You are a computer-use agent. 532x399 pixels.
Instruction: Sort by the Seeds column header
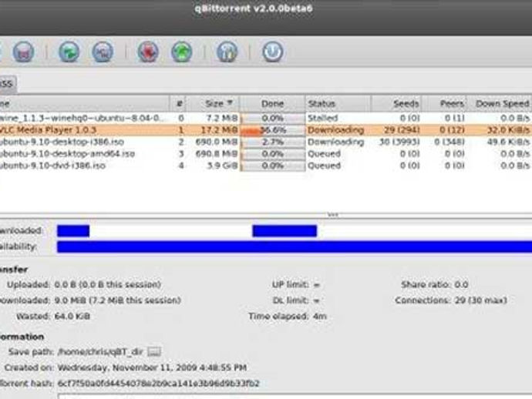[397, 103]
